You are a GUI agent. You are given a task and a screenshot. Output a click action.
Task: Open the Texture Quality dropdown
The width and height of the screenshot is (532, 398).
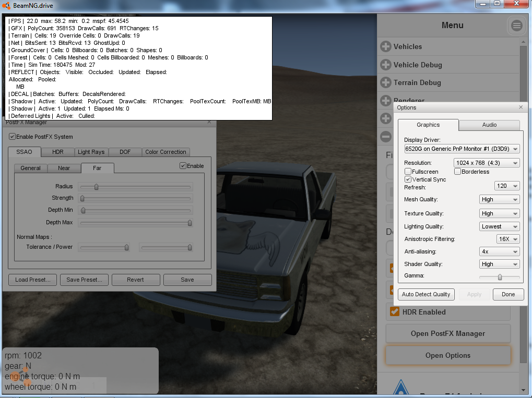[499, 213]
